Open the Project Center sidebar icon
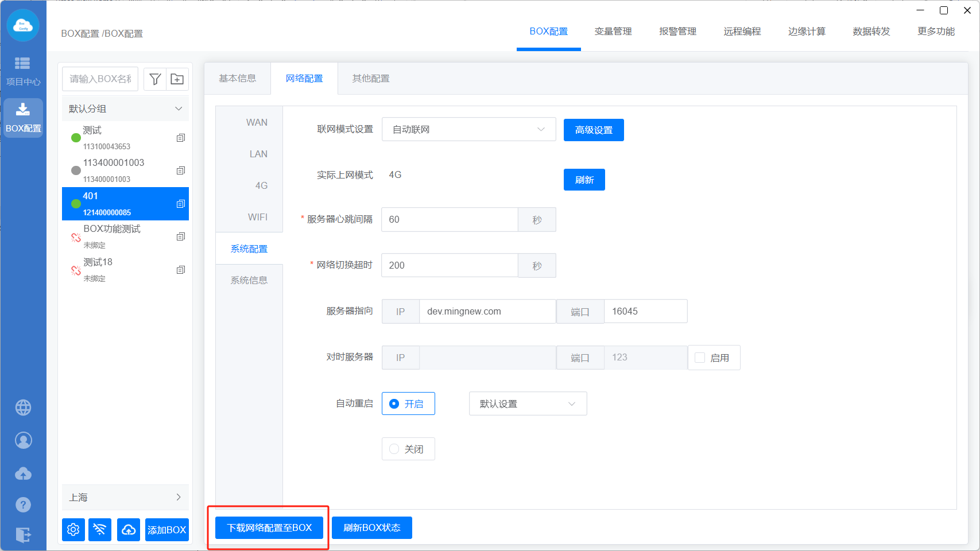 (23, 71)
